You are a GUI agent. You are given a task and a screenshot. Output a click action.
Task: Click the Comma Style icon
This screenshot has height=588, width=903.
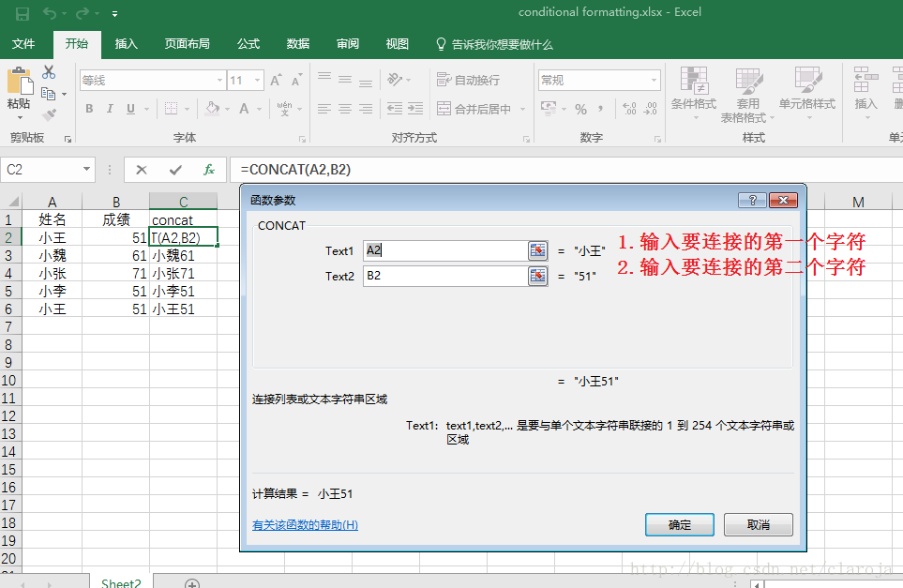pyautogui.click(x=601, y=108)
